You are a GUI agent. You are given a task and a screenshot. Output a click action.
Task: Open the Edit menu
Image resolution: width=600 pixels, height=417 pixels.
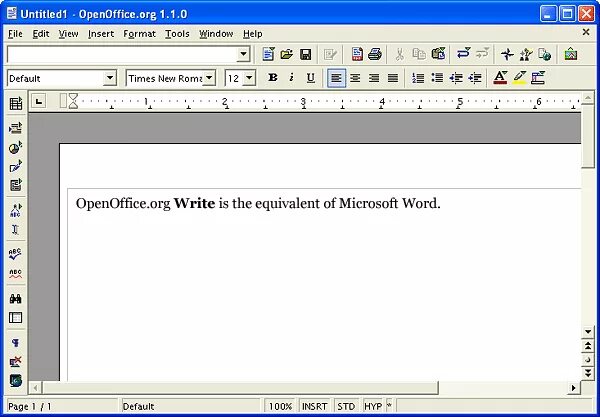tap(41, 34)
